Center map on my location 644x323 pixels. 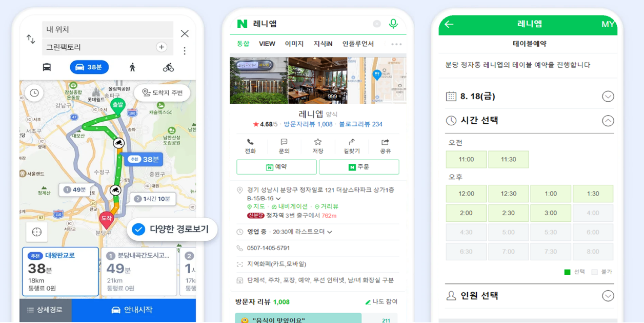[x=37, y=232]
